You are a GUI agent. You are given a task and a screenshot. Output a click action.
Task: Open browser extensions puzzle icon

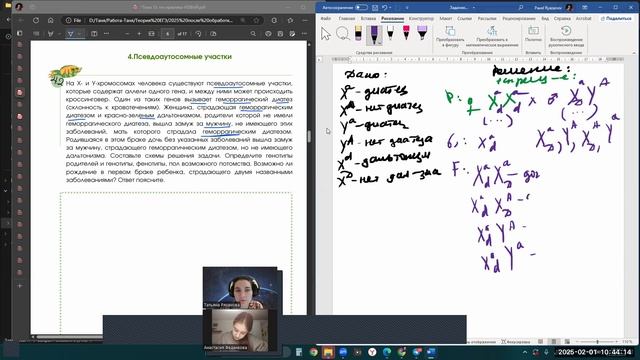(274, 20)
